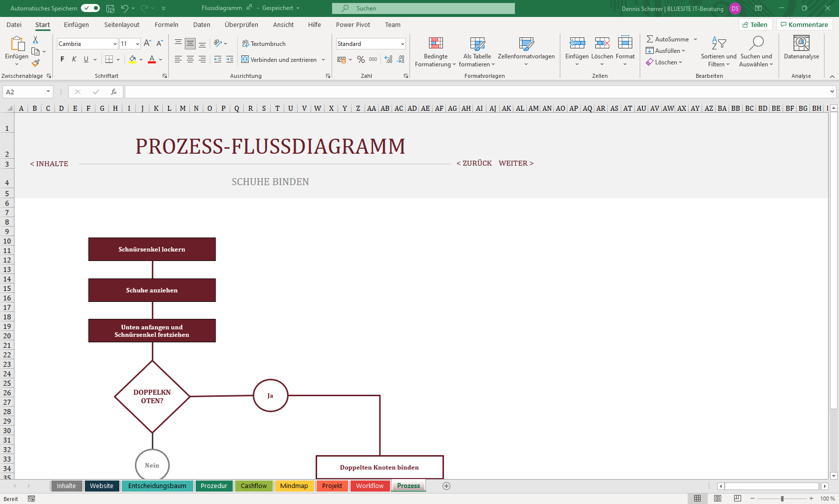
Task: Open the Schriftfarbe color swatch
Action: [152, 59]
